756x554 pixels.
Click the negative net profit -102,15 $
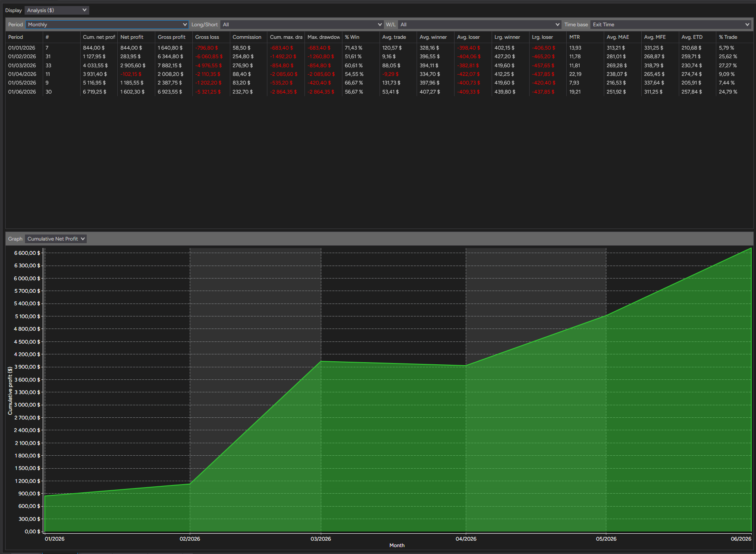(131, 74)
